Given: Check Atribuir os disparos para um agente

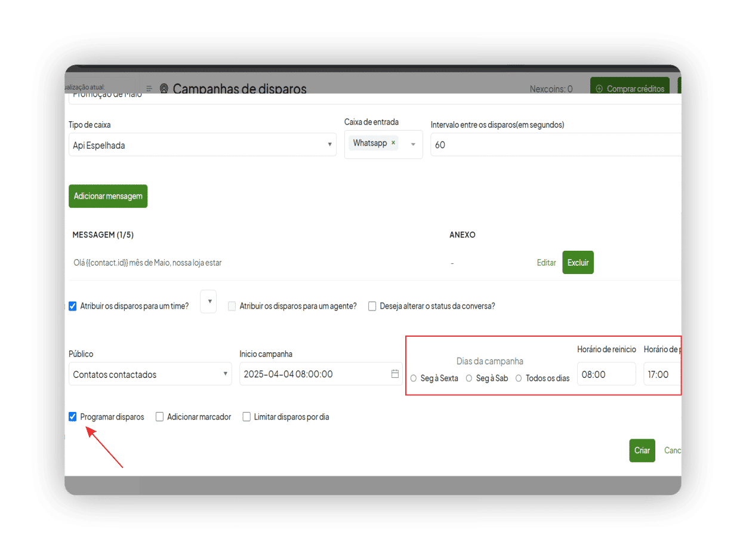Looking at the screenshot, I should coord(232,306).
